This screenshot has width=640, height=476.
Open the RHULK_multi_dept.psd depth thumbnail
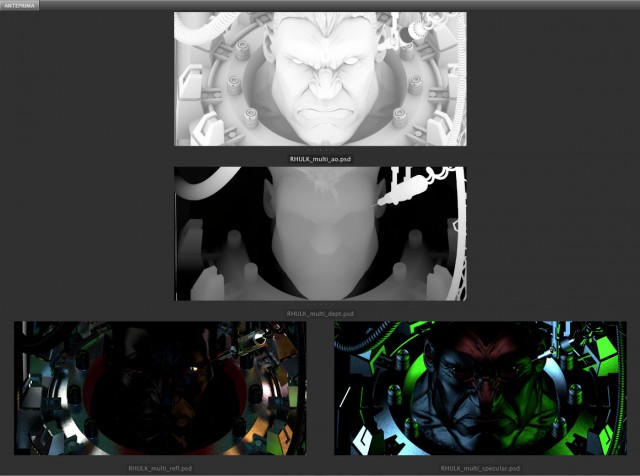pyautogui.click(x=320, y=234)
